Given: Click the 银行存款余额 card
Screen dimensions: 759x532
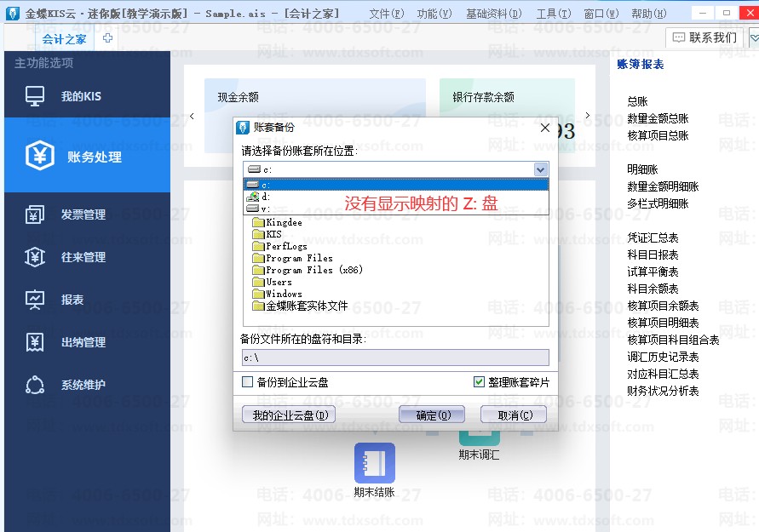Looking at the screenshot, I should pyautogui.click(x=508, y=97).
